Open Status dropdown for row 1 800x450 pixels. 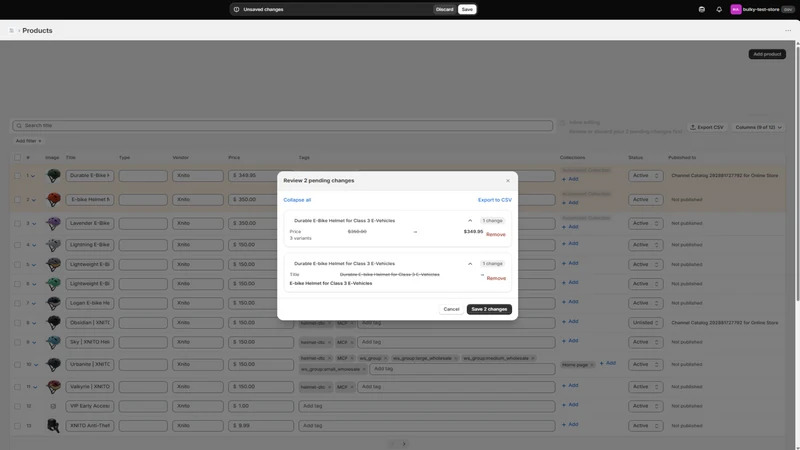pyautogui.click(x=645, y=176)
